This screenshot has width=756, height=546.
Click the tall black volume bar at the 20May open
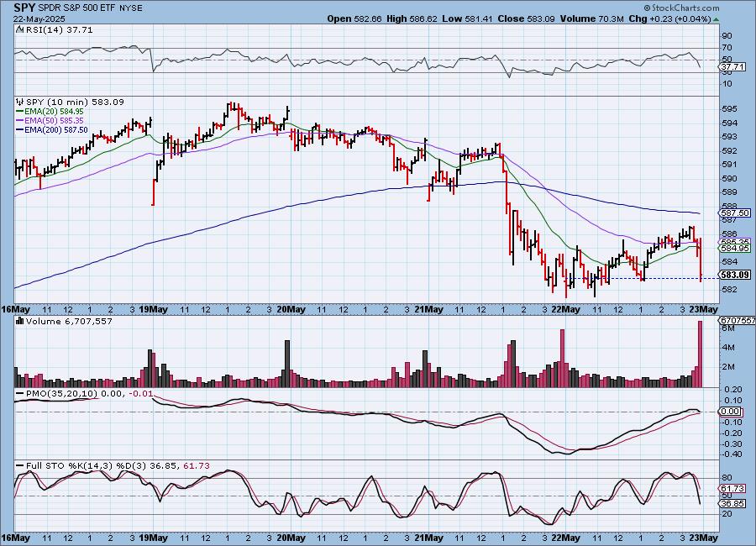[287, 364]
